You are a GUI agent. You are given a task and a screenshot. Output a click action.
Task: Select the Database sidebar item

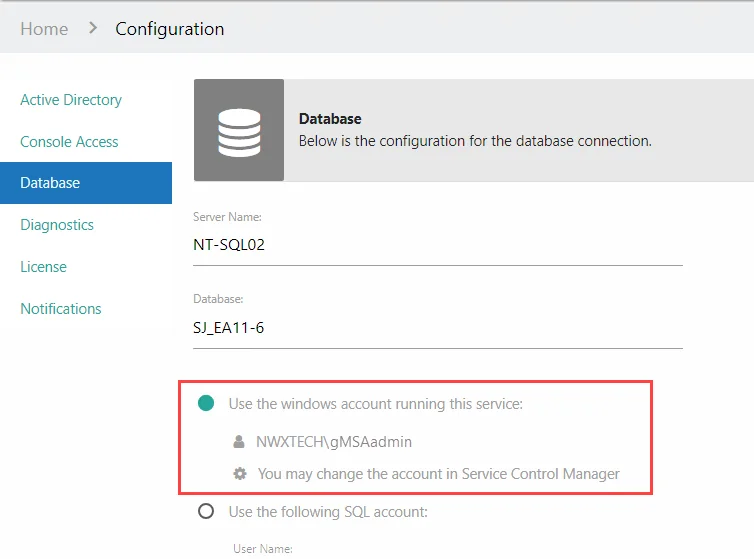click(86, 183)
